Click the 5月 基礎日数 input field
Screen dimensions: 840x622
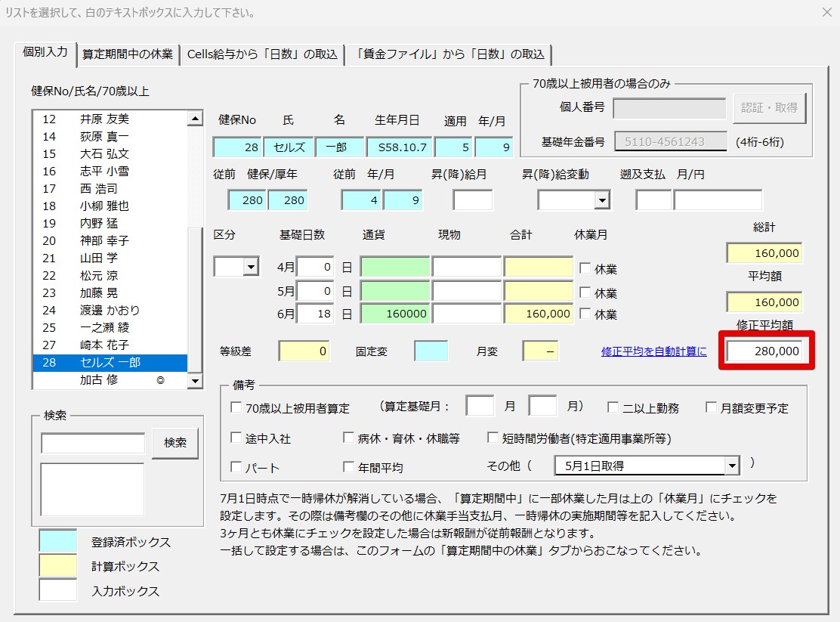315,291
